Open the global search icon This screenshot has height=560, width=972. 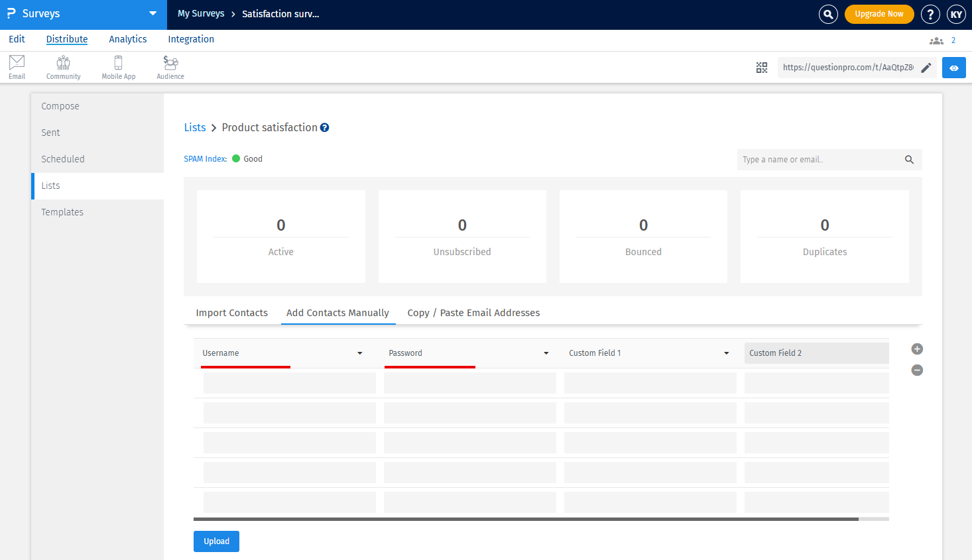(x=828, y=14)
